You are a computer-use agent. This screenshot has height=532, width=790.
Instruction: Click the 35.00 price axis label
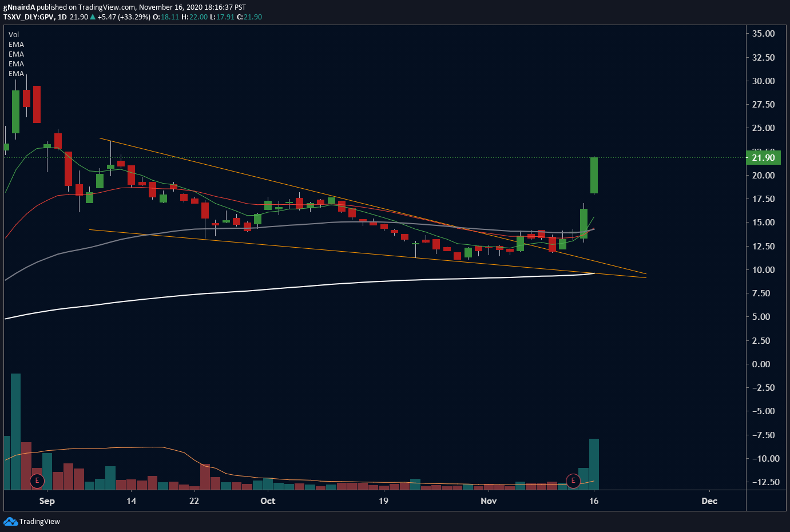[x=763, y=34]
